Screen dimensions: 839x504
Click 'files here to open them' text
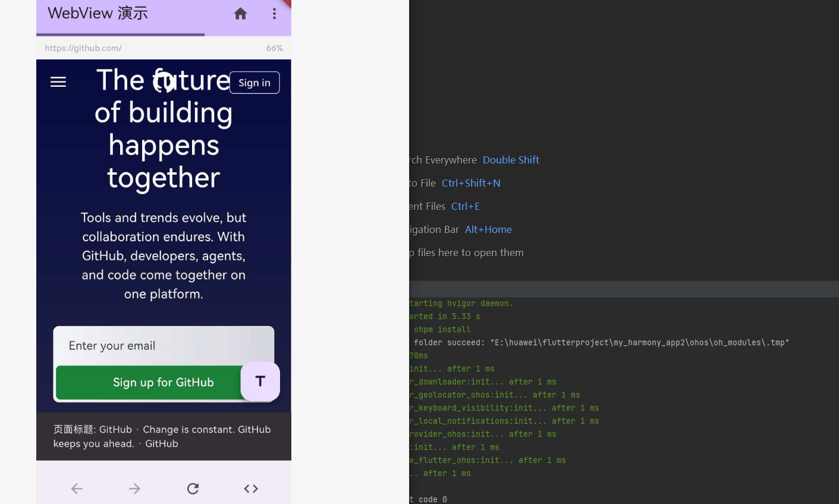tap(470, 253)
